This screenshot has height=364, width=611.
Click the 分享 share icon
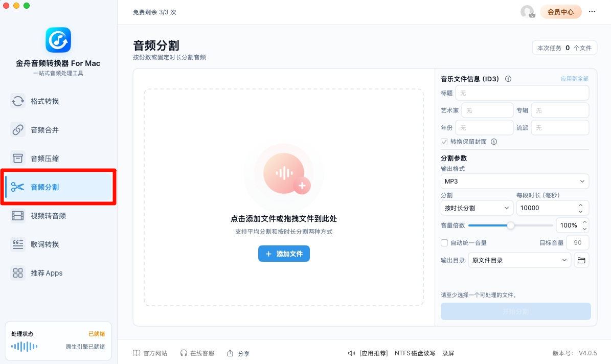click(x=230, y=353)
